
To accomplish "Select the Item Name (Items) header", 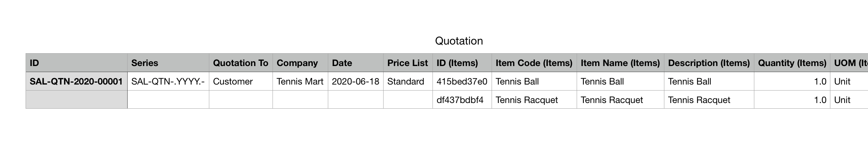I will tap(620, 63).
